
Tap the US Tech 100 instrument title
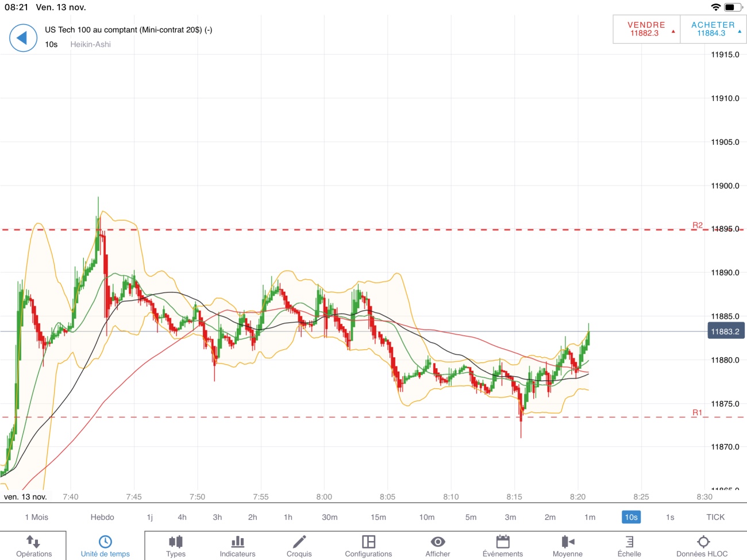point(129,30)
